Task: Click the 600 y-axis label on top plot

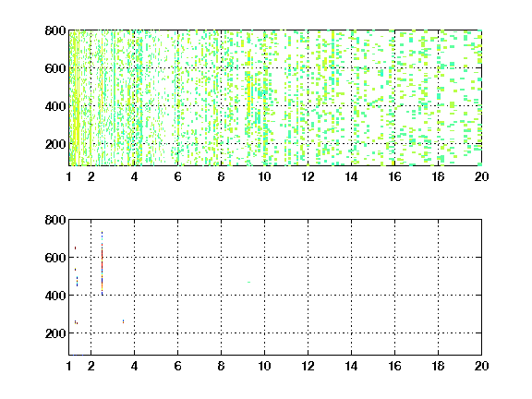Action: coord(55,68)
